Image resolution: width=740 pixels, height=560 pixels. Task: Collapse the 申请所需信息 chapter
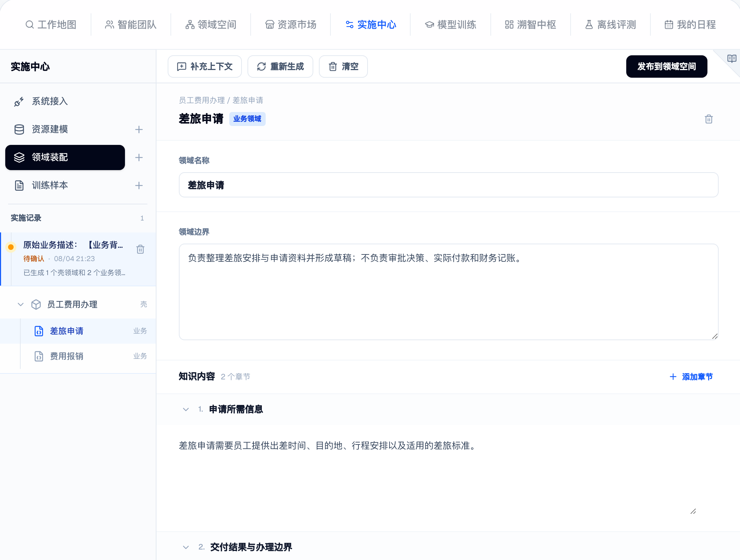pos(186,409)
